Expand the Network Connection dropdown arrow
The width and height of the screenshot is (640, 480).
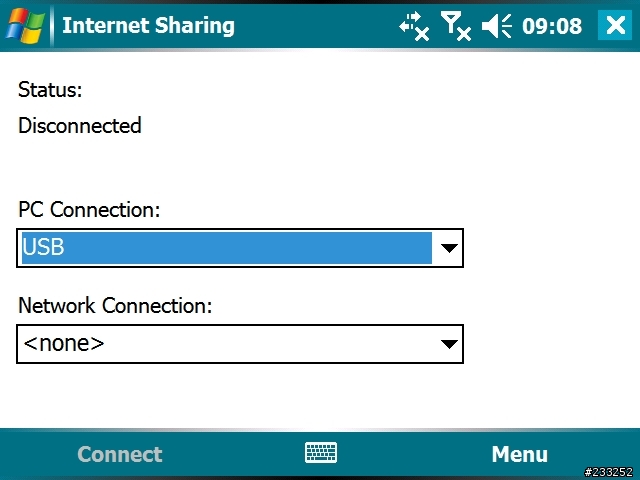coord(449,344)
